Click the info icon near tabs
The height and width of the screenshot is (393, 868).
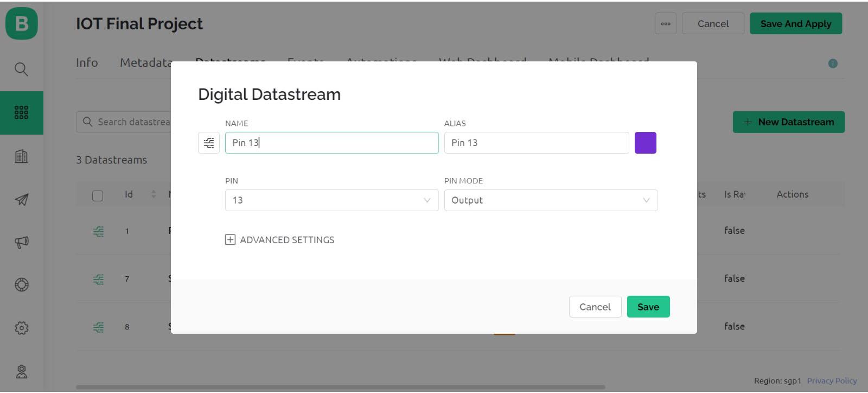point(833,64)
